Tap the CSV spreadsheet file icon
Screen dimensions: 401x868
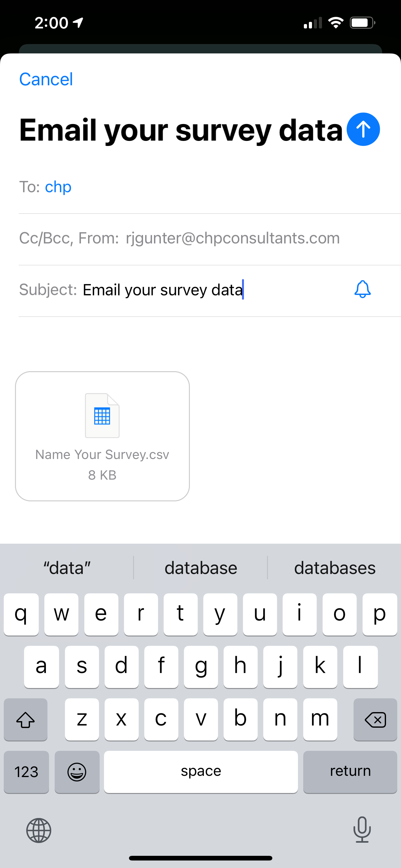coord(102,416)
